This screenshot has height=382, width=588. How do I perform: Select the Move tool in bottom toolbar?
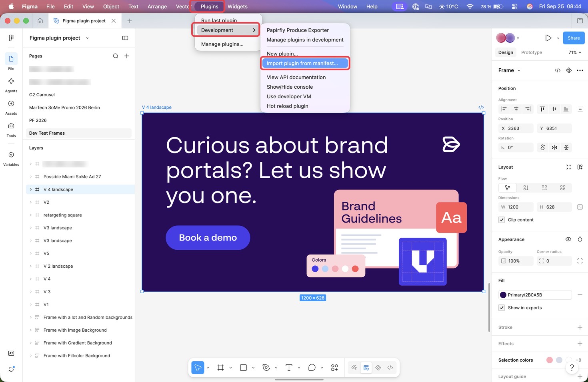pyautogui.click(x=198, y=368)
